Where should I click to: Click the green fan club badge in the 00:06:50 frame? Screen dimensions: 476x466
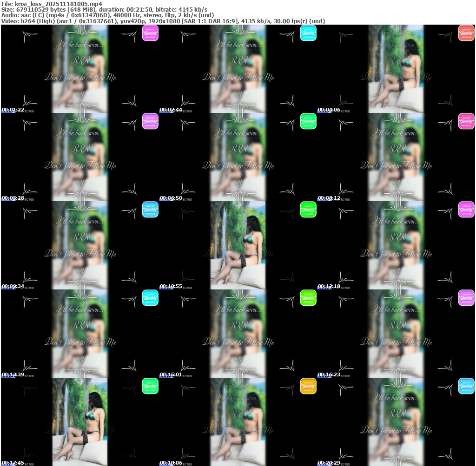pyautogui.click(x=308, y=121)
